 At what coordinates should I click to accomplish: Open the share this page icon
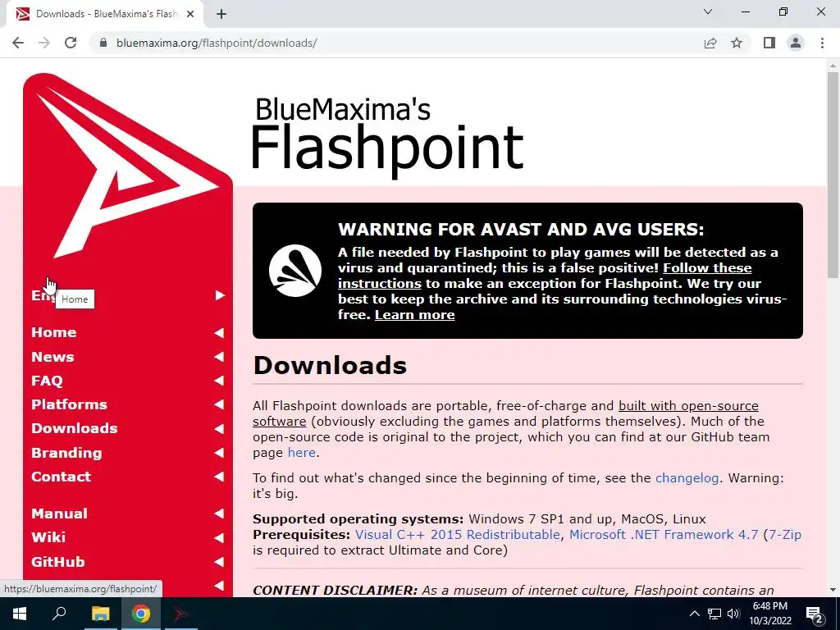click(710, 43)
